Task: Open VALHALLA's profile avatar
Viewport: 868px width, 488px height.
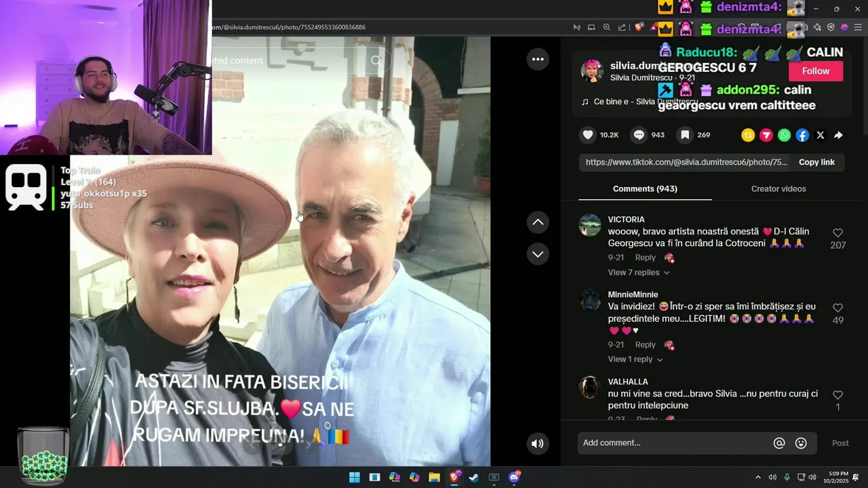Action: 590,387
